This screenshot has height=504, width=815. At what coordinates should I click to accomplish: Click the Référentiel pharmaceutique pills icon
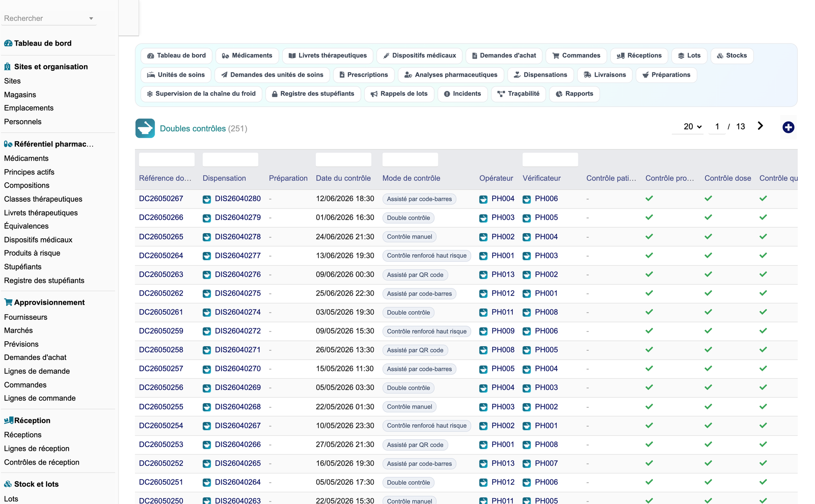[x=8, y=144]
